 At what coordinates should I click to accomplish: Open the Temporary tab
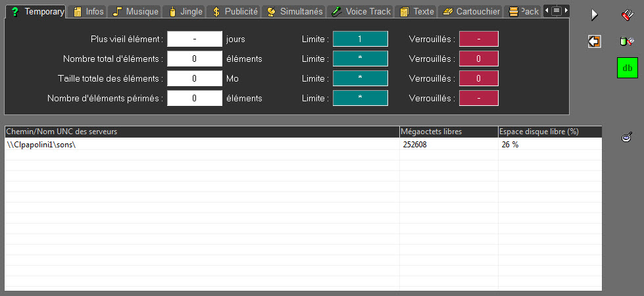pos(37,11)
